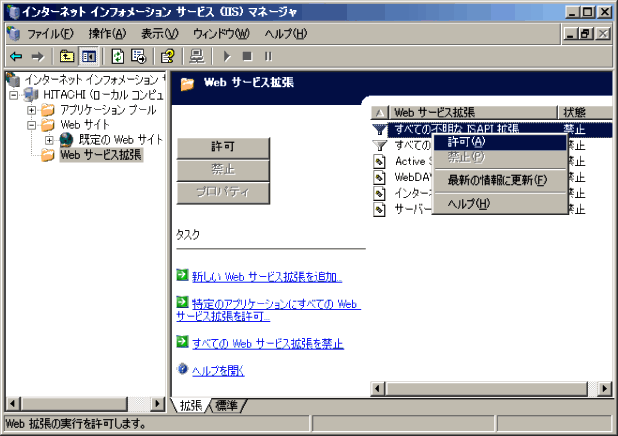Choose ヘルプ(H) in the context menu
Image resolution: width=618 pixels, height=436 pixels.
(500, 204)
